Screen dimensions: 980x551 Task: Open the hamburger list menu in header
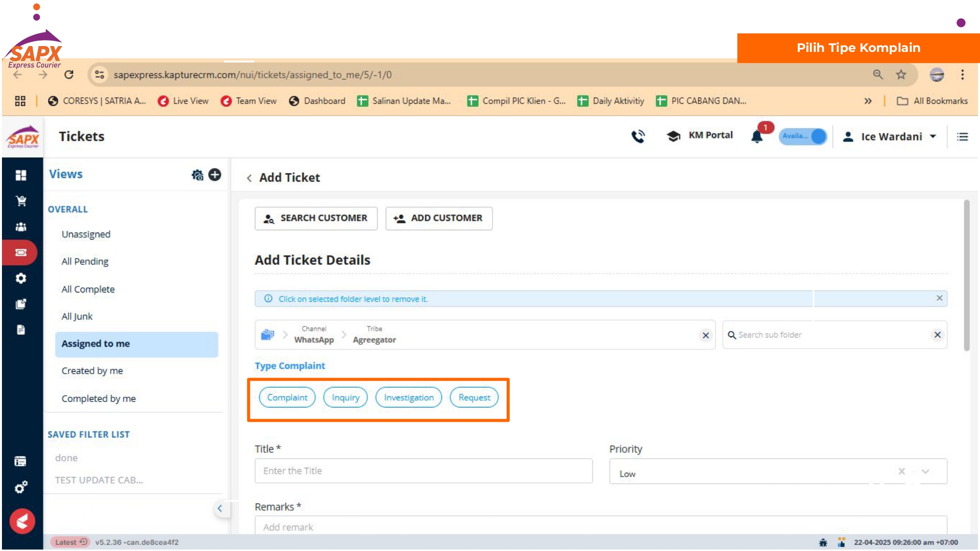click(962, 137)
